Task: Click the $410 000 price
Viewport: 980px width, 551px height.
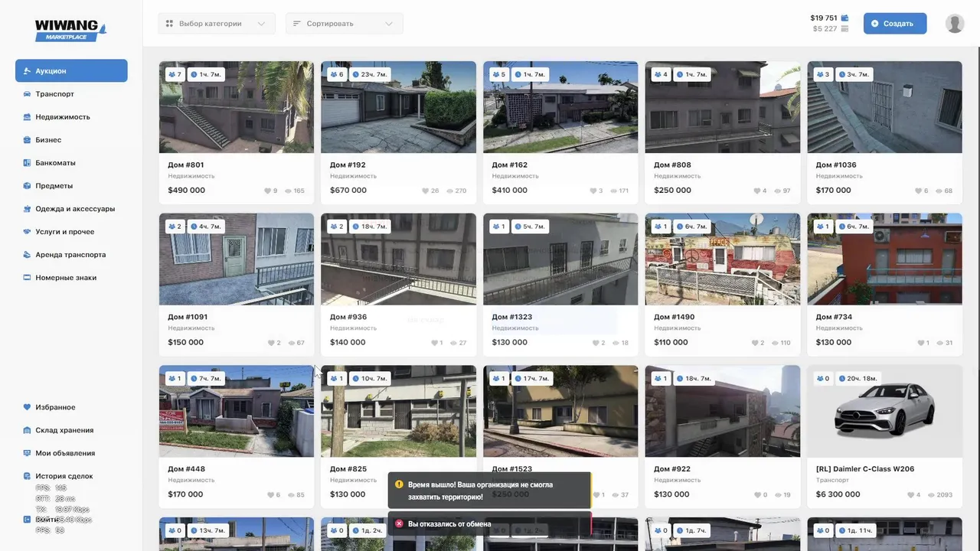Action: coord(510,191)
